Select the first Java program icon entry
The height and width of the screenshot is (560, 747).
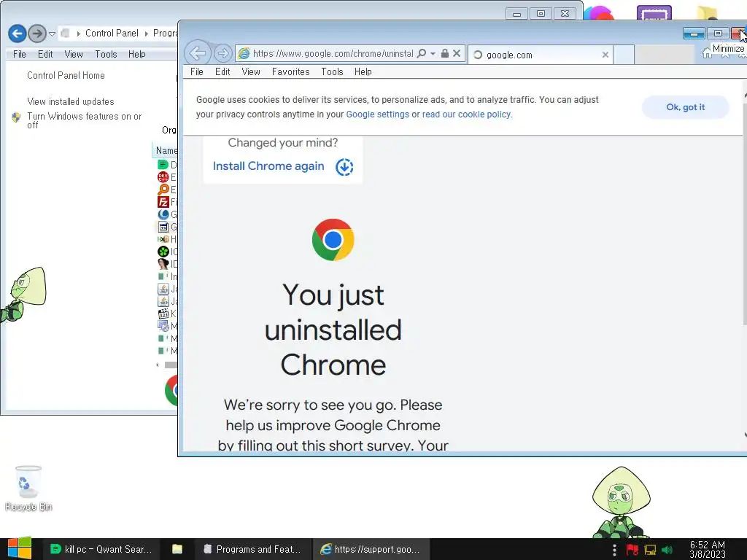click(163, 289)
